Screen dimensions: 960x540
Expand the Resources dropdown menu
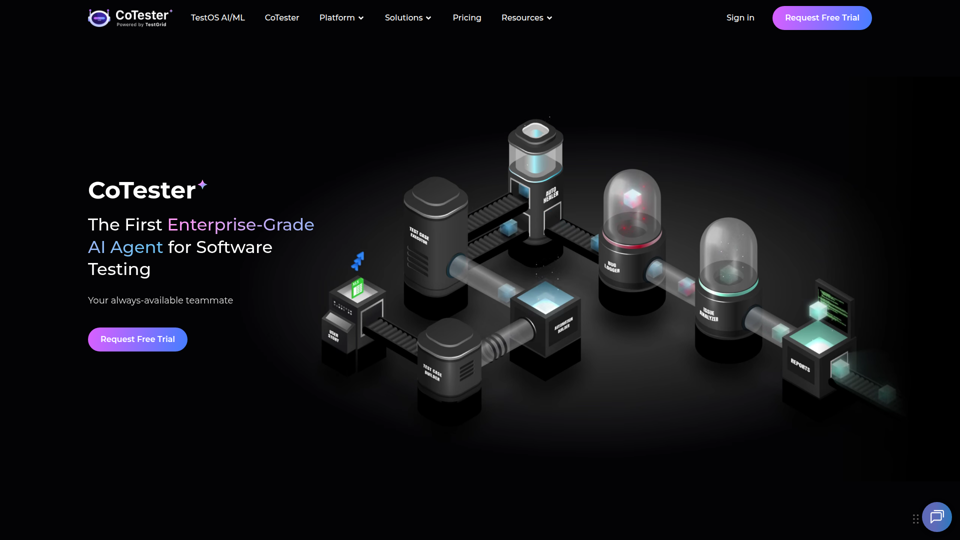[527, 18]
